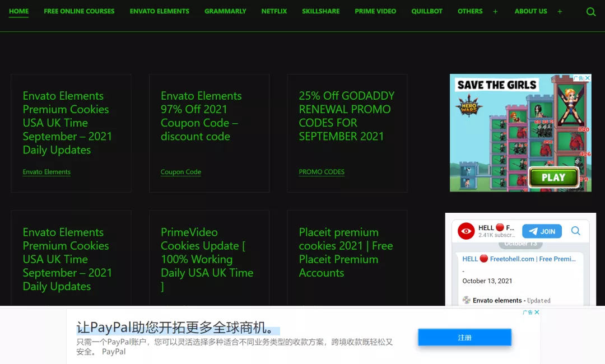Open the OTHERS menu item
This screenshot has width=605, height=364.
click(470, 11)
